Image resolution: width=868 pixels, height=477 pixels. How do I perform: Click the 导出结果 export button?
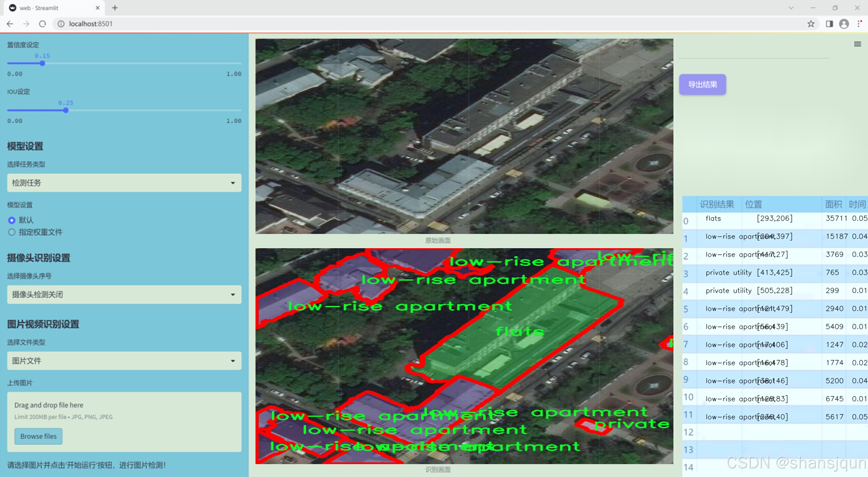point(702,84)
